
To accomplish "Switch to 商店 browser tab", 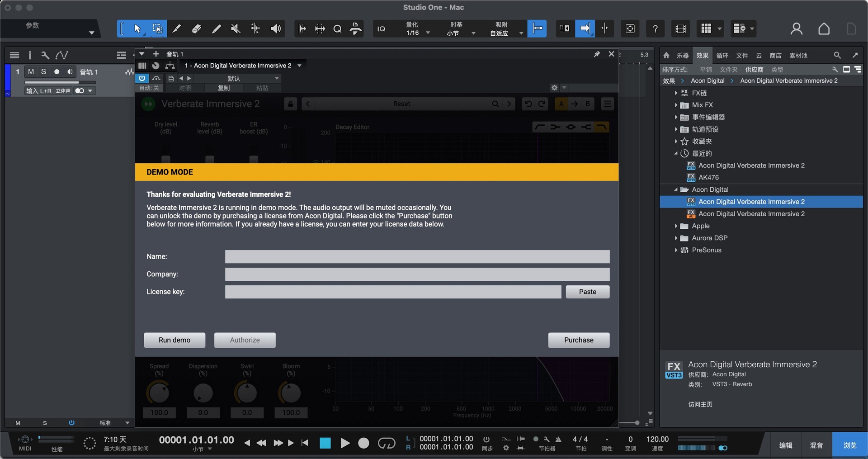I will 776,55.
